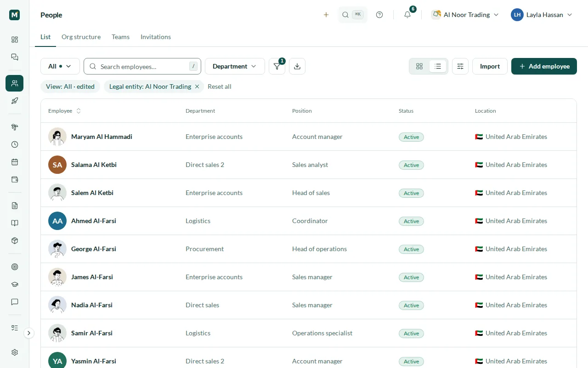This screenshot has height=368, width=588.
Task: Open the settings gear in the sidebar
Action: point(15,352)
